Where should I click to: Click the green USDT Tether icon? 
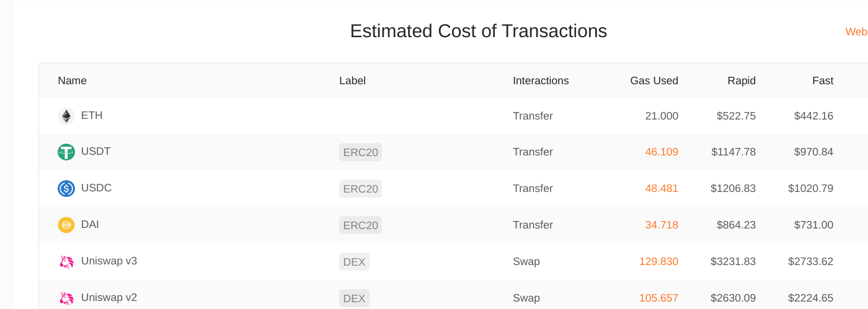pyautogui.click(x=66, y=152)
